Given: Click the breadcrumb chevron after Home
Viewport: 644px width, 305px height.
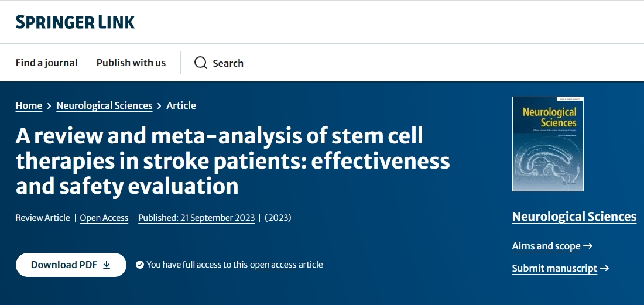Looking at the screenshot, I should point(49,106).
